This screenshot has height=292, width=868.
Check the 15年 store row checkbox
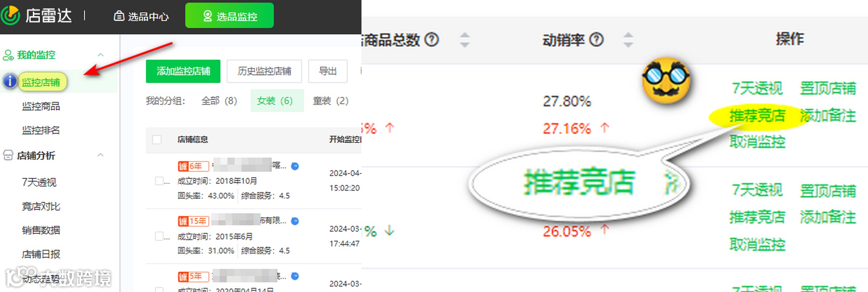(x=159, y=236)
